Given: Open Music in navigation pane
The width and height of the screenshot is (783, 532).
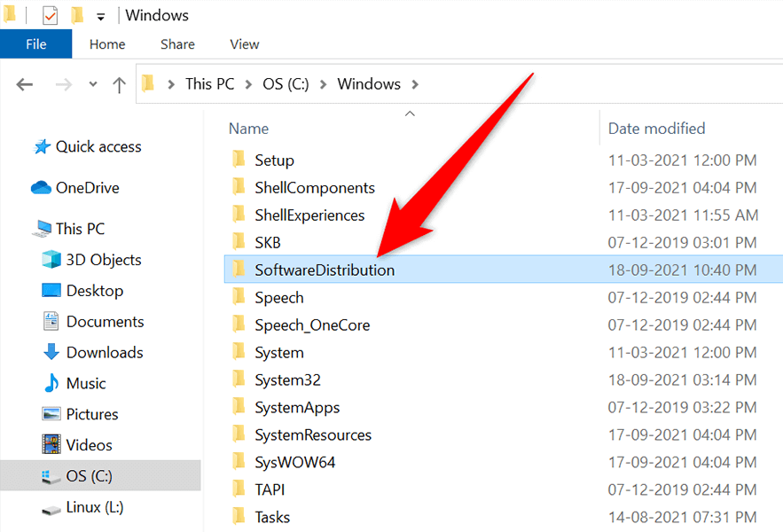Looking at the screenshot, I should [x=86, y=383].
